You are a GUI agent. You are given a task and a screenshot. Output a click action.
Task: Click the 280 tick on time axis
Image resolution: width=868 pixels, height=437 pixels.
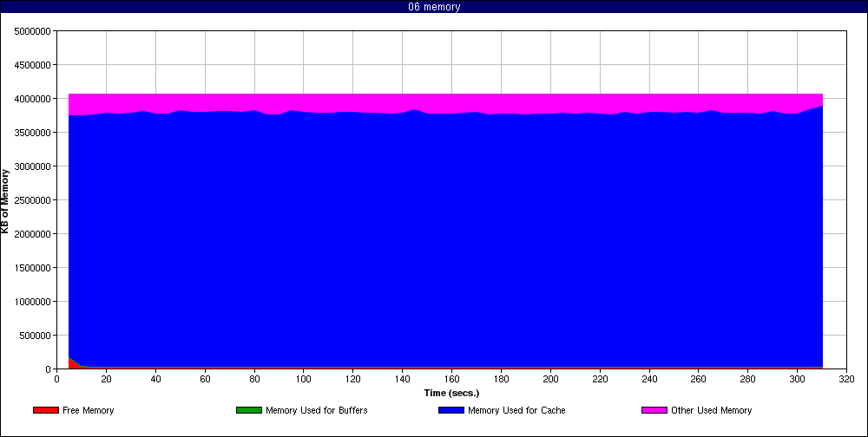(x=748, y=380)
